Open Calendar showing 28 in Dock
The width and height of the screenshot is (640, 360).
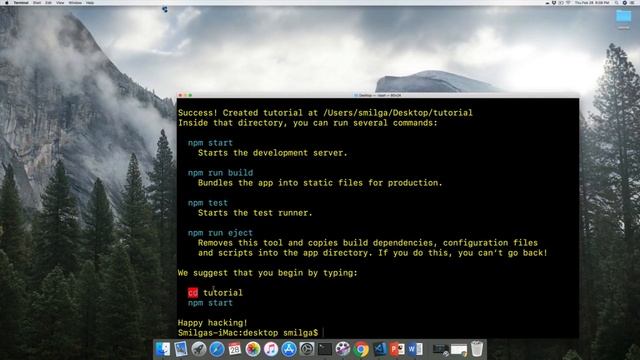click(235, 349)
